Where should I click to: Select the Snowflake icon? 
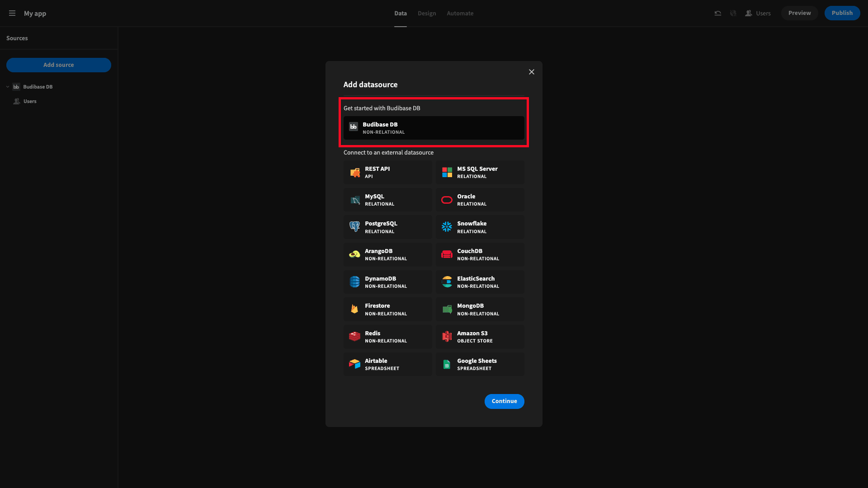[447, 227]
